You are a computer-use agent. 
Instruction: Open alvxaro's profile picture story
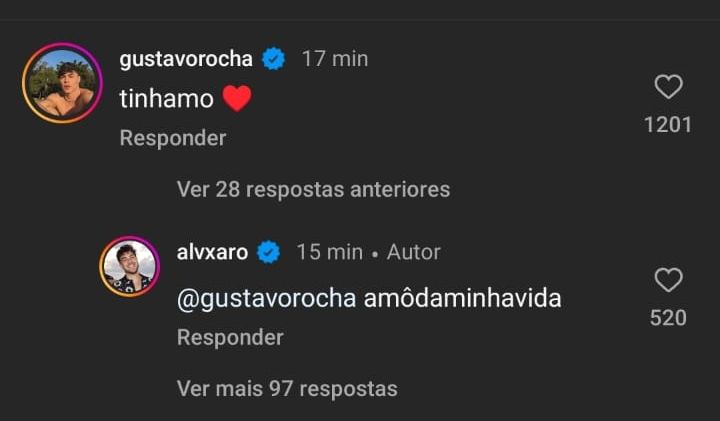[129, 267]
